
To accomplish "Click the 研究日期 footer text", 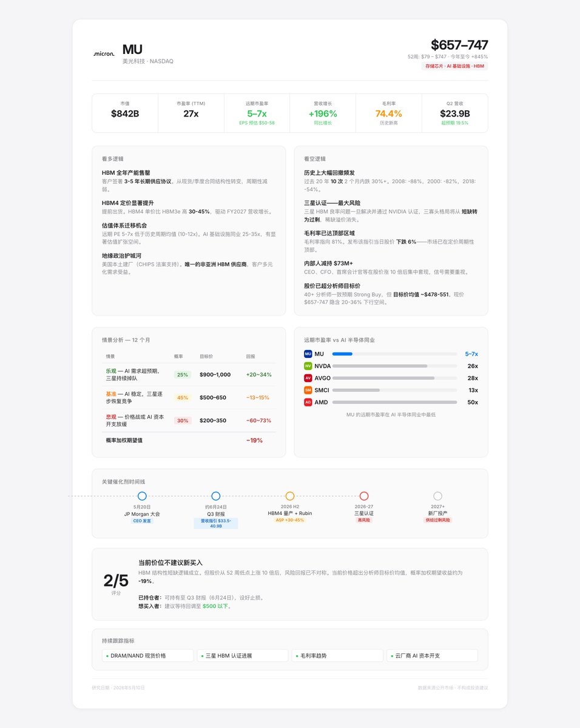I will tap(118, 688).
